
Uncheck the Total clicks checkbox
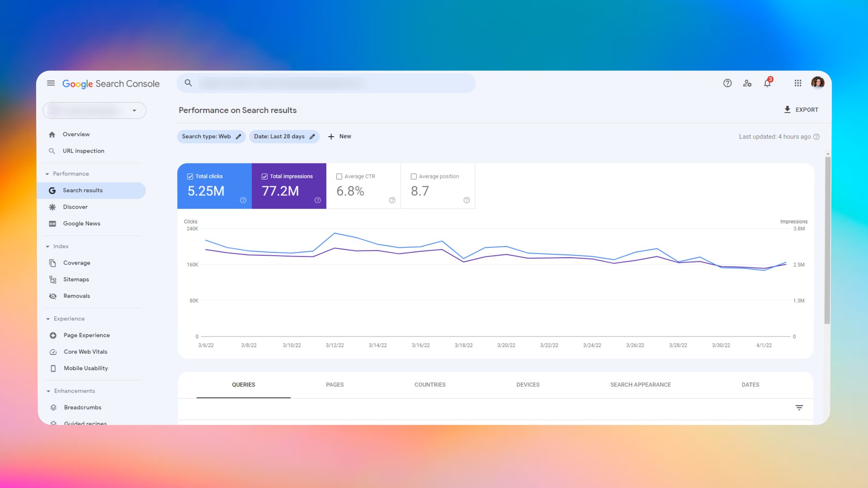(x=190, y=177)
